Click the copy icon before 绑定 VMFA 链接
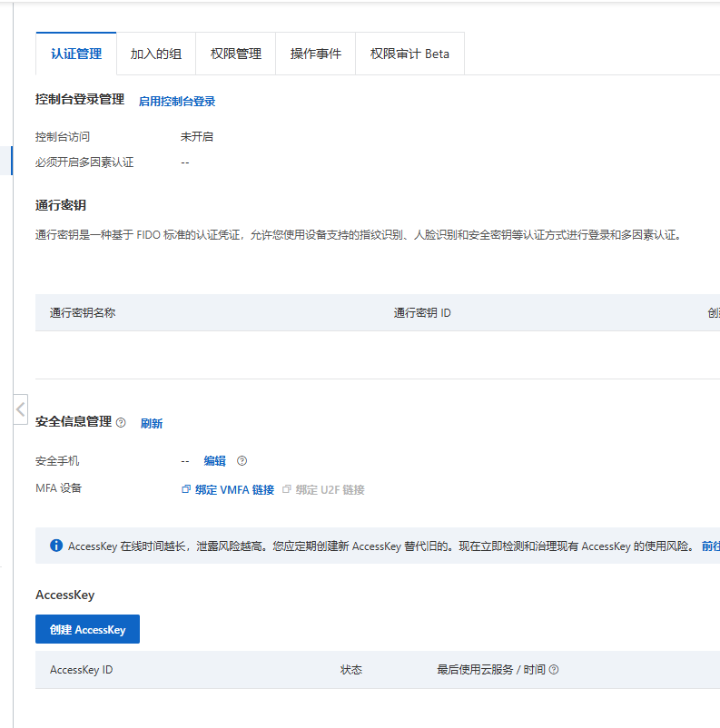 tap(186, 489)
